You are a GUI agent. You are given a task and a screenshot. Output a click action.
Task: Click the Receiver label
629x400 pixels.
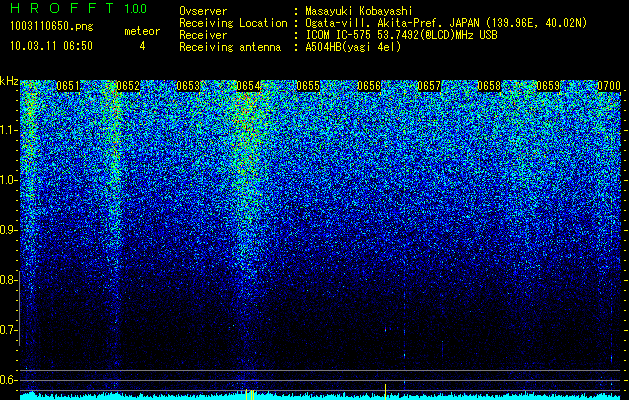[203, 35]
